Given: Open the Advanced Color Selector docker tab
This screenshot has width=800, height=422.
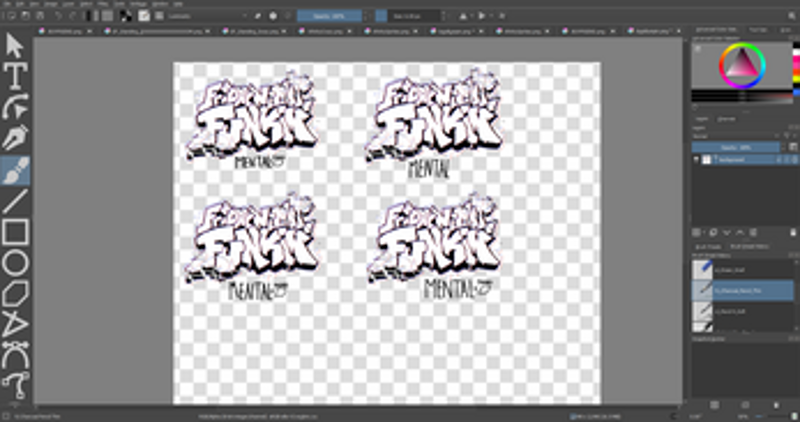Looking at the screenshot, I should click(x=717, y=30).
